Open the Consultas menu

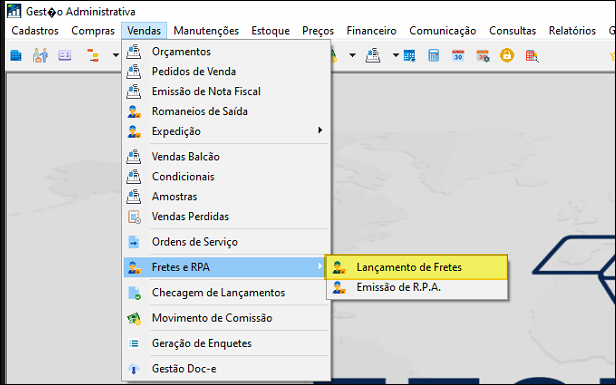(x=512, y=31)
